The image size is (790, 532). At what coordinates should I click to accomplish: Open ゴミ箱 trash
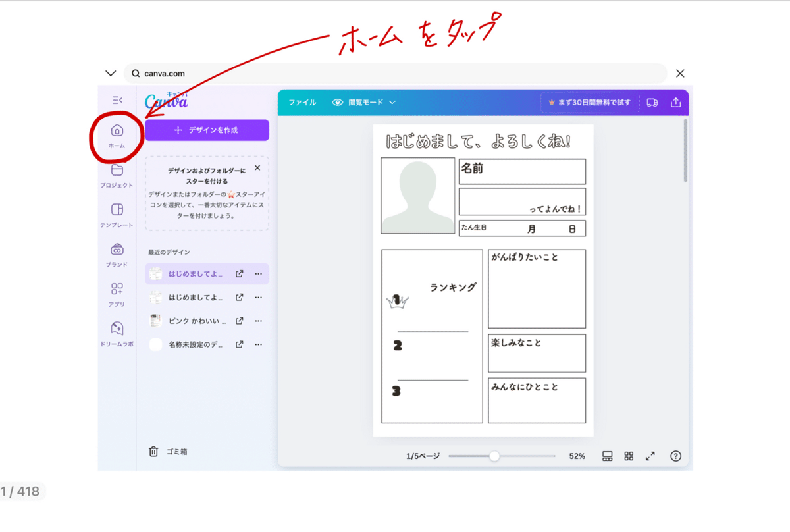[x=169, y=452]
